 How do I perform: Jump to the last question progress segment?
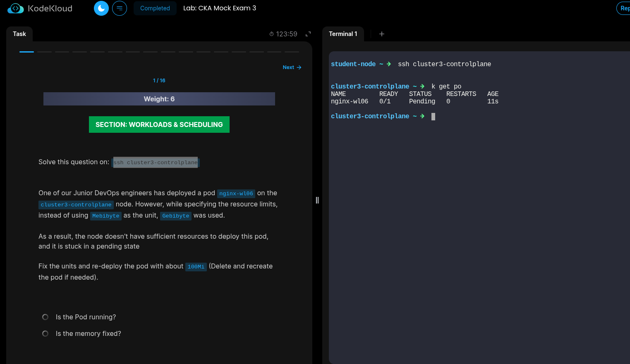click(292, 52)
